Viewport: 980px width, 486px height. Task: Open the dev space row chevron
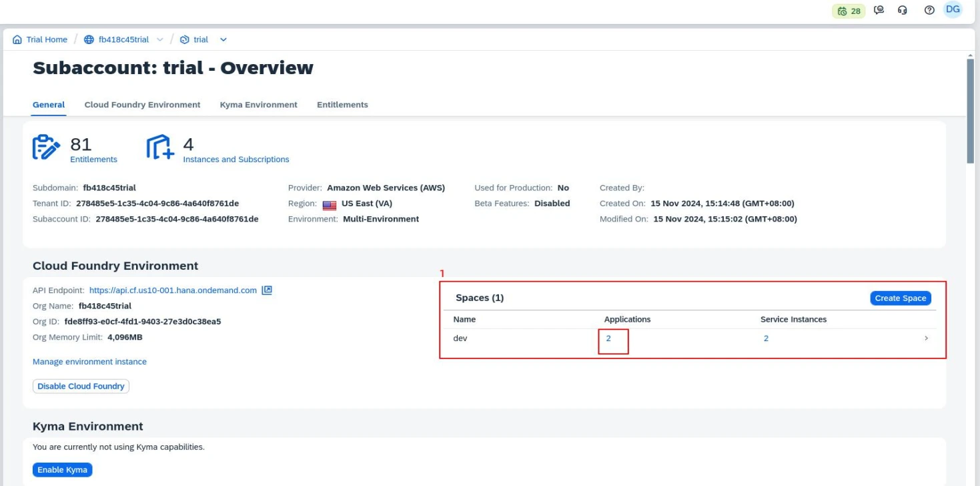tap(926, 338)
